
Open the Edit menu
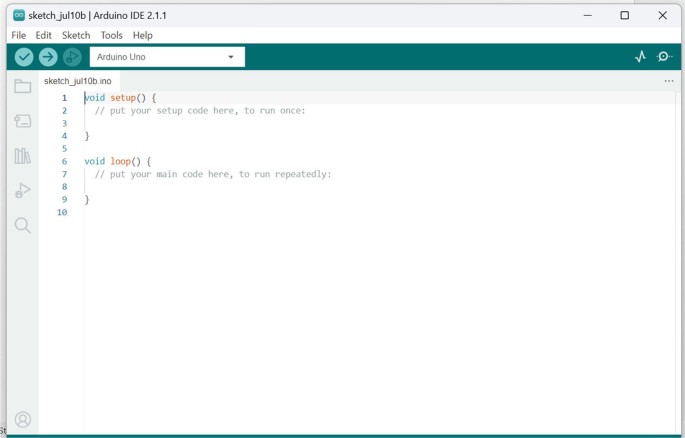click(44, 35)
